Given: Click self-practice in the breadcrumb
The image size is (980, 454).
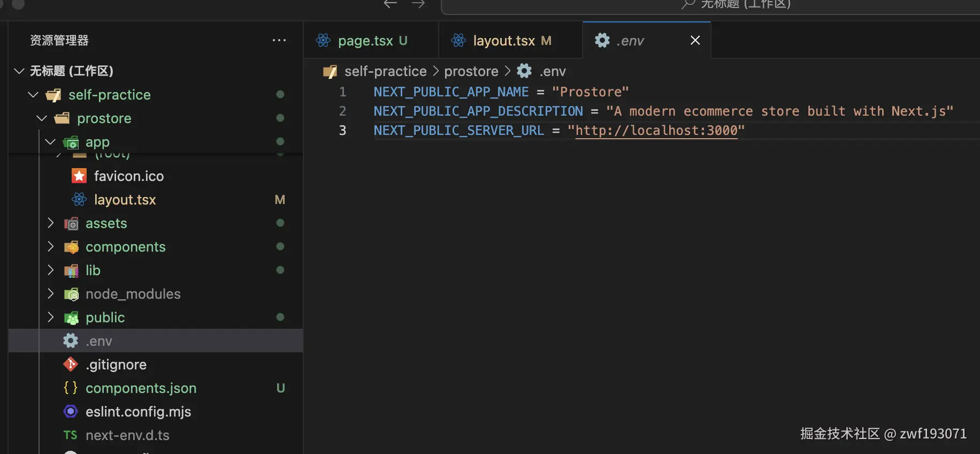Looking at the screenshot, I should 385,71.
